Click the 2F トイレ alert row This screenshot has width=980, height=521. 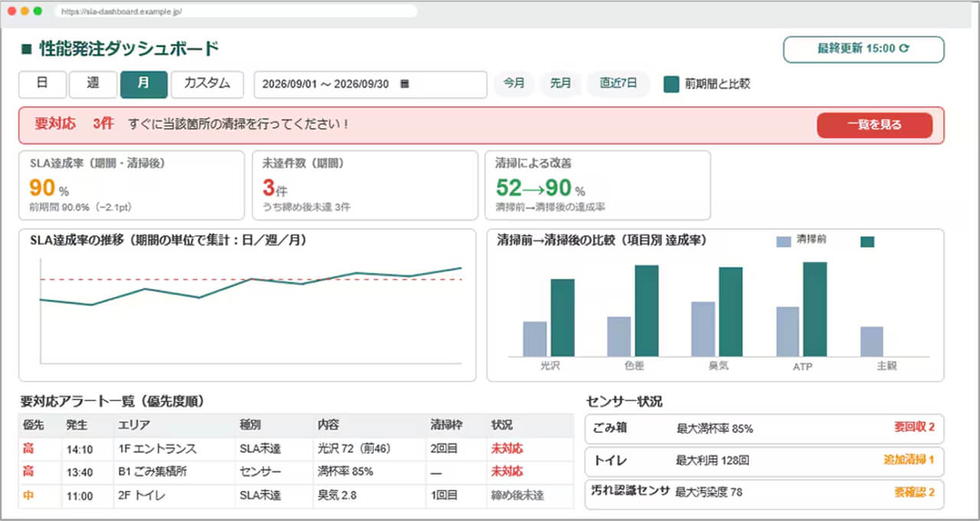[296, 496]
